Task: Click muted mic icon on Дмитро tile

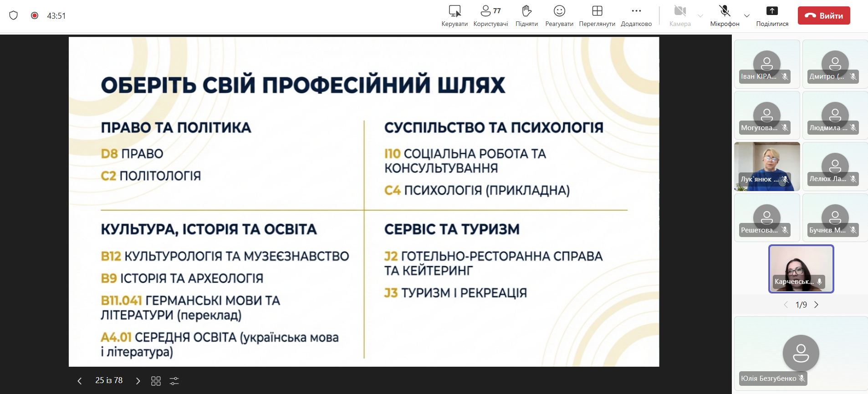Action: 853,76
